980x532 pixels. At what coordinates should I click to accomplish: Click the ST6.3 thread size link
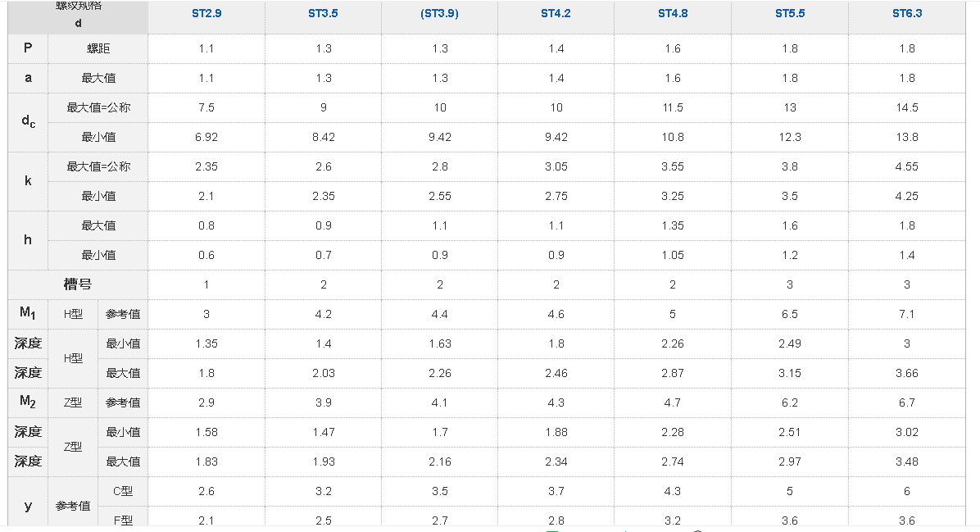(907, 14)
